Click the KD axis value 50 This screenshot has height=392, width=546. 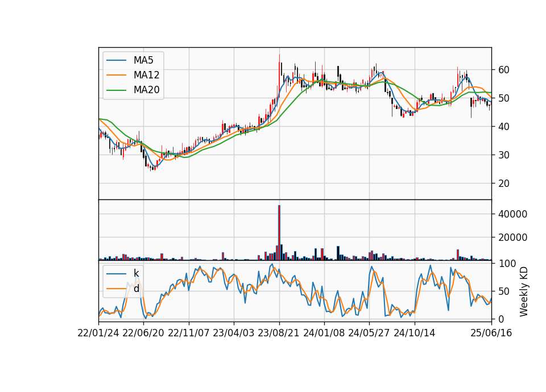tap(504, 291)
